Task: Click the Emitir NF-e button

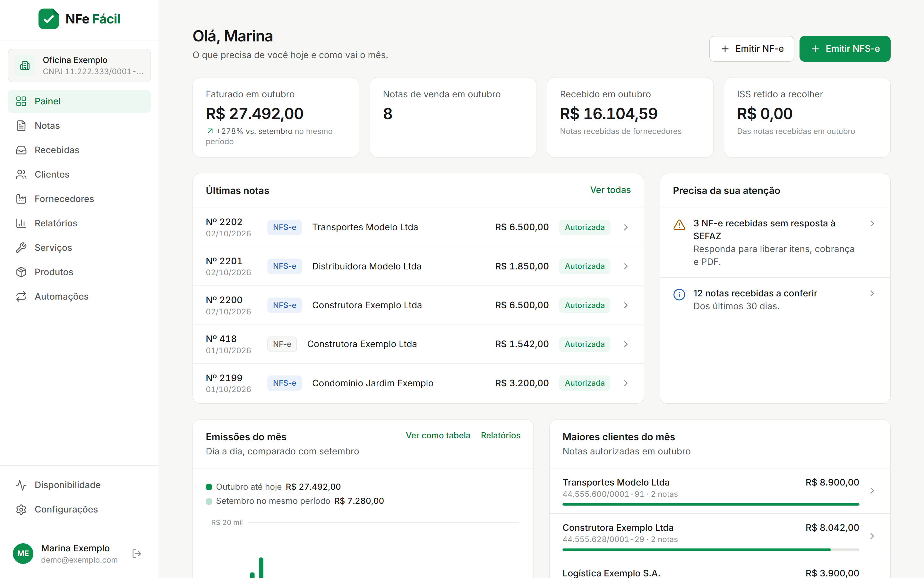Action: (751, 48)
